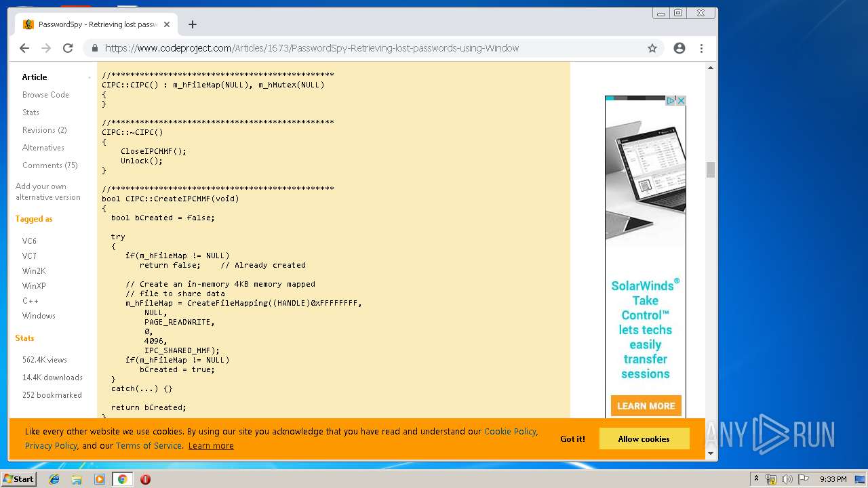The height and width of the screenshot is (488, 868).
Task: Open the Win2K tag
Action: [34, 271]
